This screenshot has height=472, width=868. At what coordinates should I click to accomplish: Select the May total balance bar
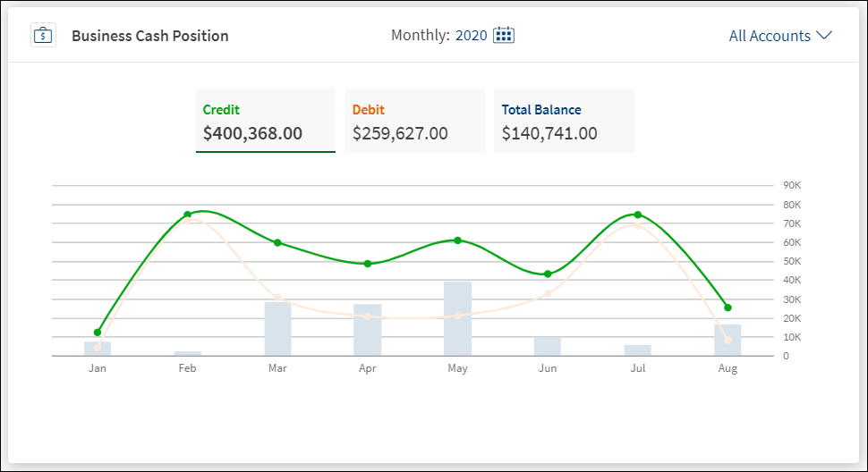457,319
